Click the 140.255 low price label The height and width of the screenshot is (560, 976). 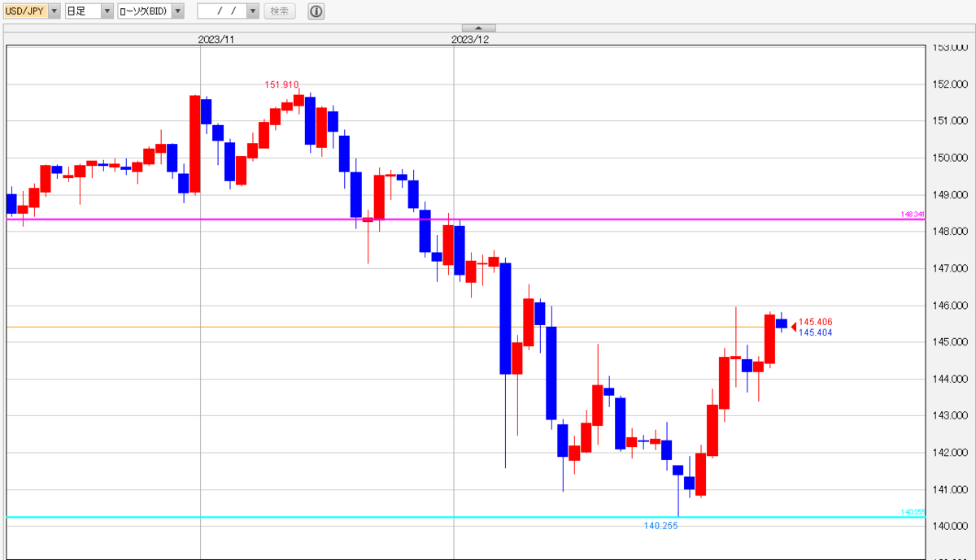click(x=660, y=526)
